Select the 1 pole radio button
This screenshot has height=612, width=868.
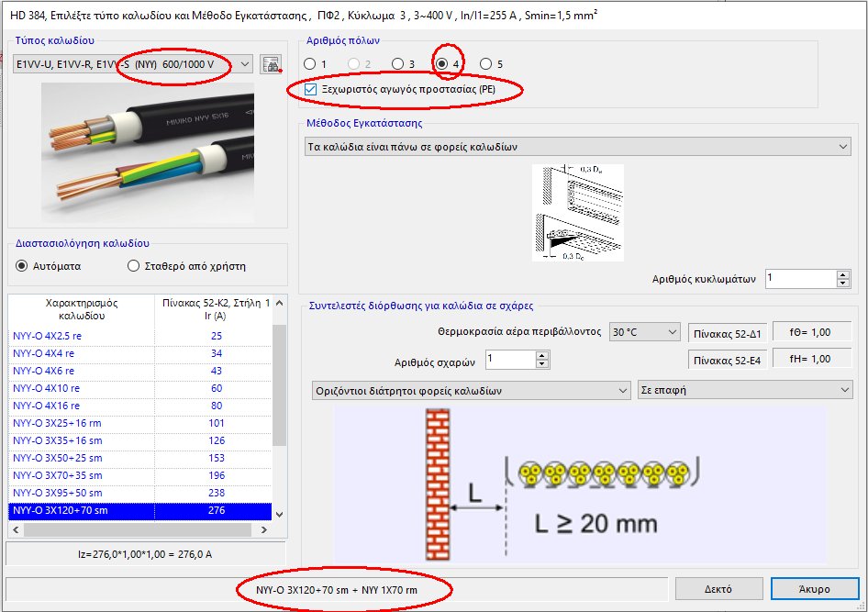[310, 64]
